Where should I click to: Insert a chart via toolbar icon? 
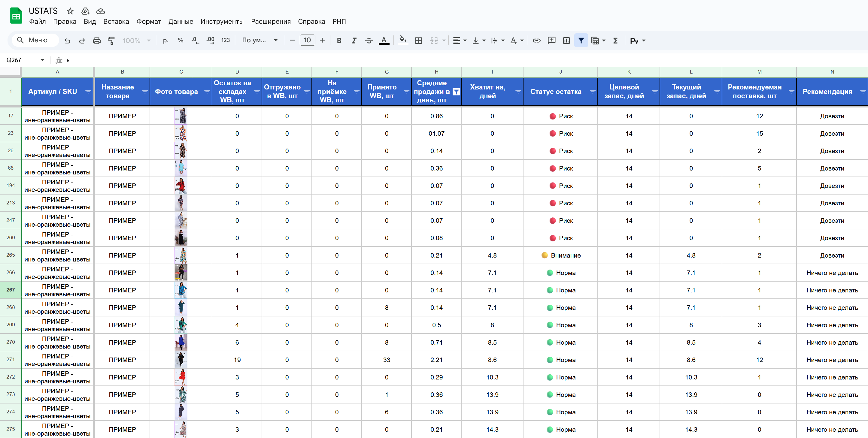[566, 41]
